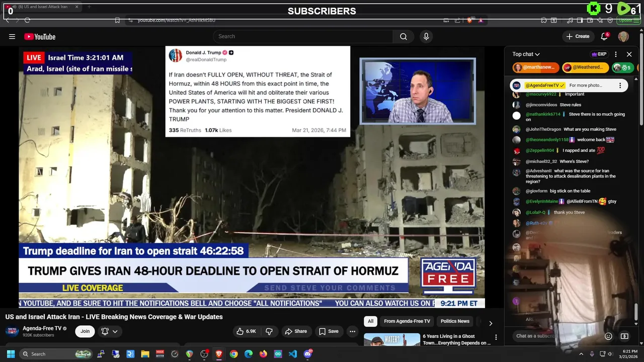Screen dimensions: 644x362
Task: Open a new browser tab
Action: click(89, 7)
